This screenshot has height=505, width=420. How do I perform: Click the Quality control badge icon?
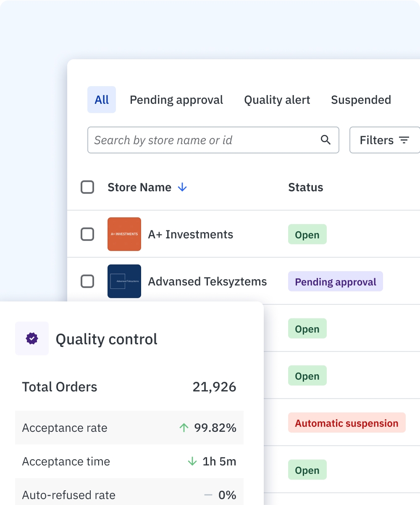pos(32,338)
